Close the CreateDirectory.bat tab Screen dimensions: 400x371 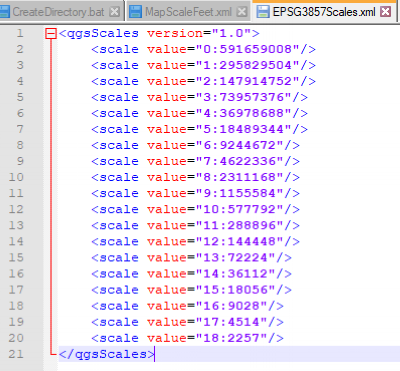click(x=114, y=12)
